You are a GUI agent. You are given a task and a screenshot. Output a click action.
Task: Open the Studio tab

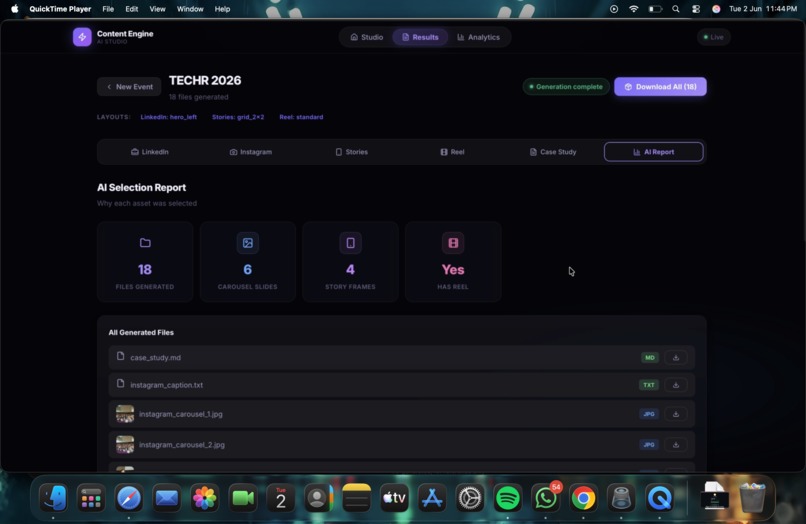367,37
